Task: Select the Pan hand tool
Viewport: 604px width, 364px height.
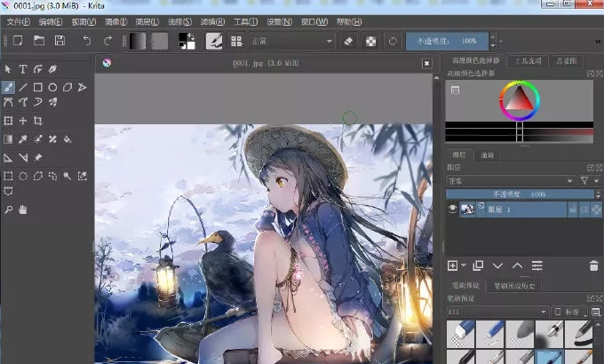Action: tap(23, 210)
